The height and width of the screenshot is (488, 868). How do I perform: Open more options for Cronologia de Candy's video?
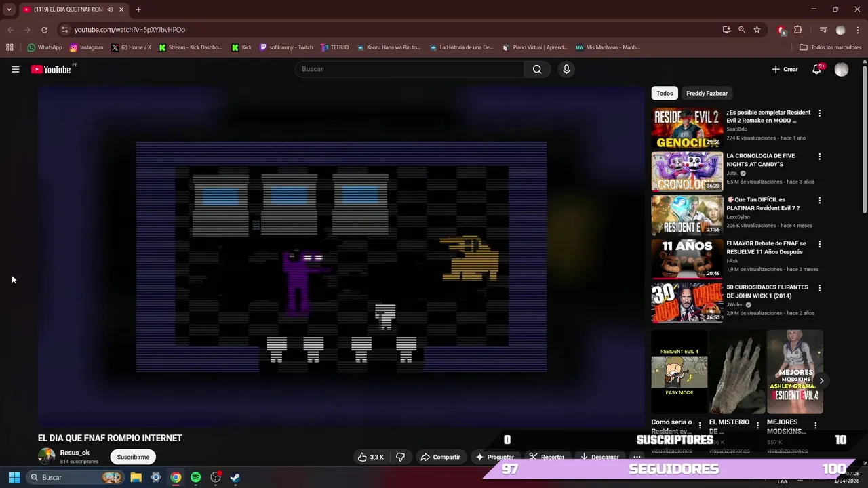point(819,157)
